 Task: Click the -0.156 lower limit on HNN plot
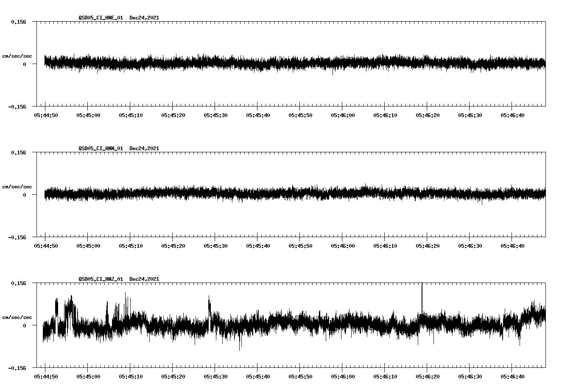[17, 238]
